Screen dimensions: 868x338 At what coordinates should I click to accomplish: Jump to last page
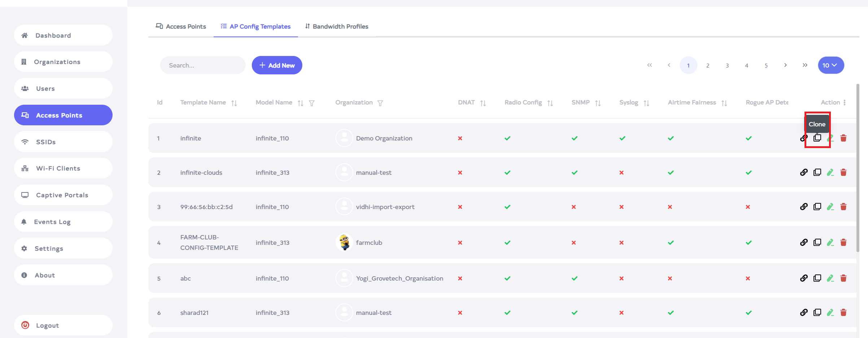click(x=805, y=65)
